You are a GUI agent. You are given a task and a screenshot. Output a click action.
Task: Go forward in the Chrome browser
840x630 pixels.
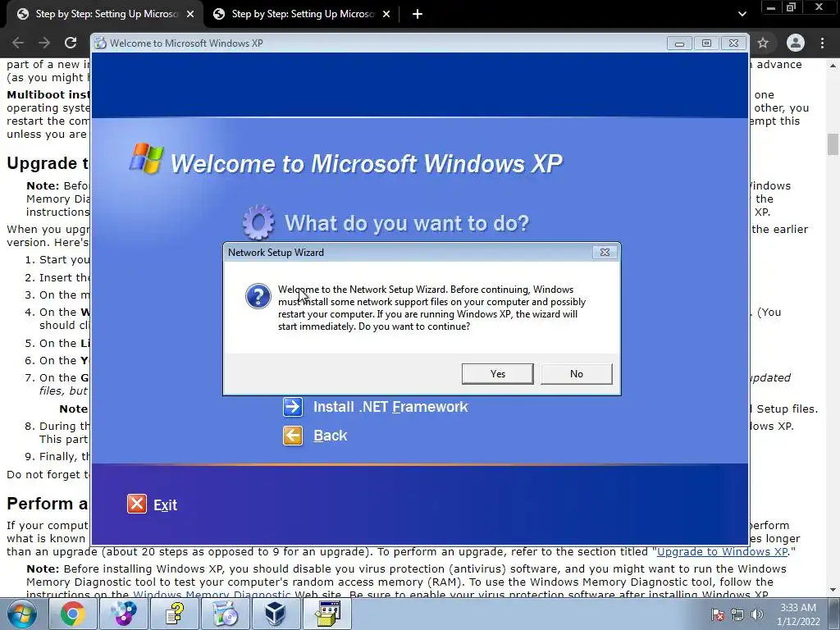[x=44, y=43]
